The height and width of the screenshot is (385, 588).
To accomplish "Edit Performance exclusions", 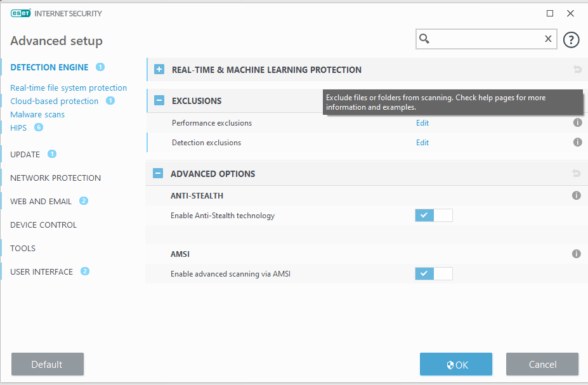I will pos(422,123).
